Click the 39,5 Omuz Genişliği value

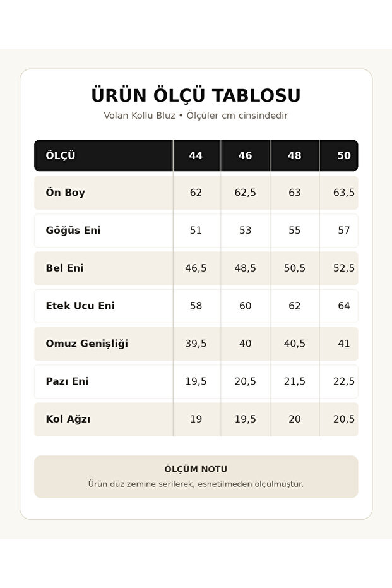(x=196, y=344)
